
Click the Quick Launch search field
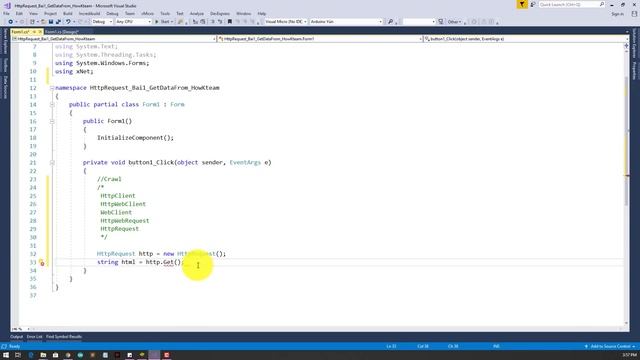tap(571, 4)
